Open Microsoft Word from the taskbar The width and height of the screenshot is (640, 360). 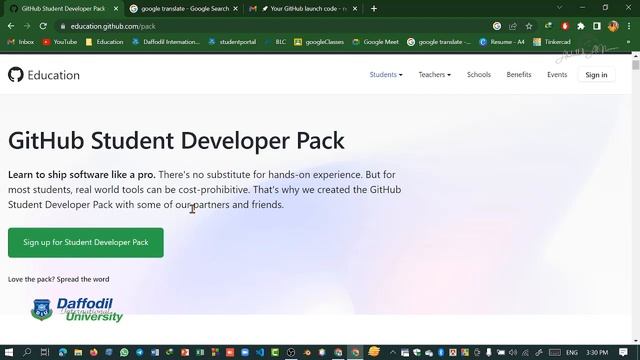click(x=155, y=352)
